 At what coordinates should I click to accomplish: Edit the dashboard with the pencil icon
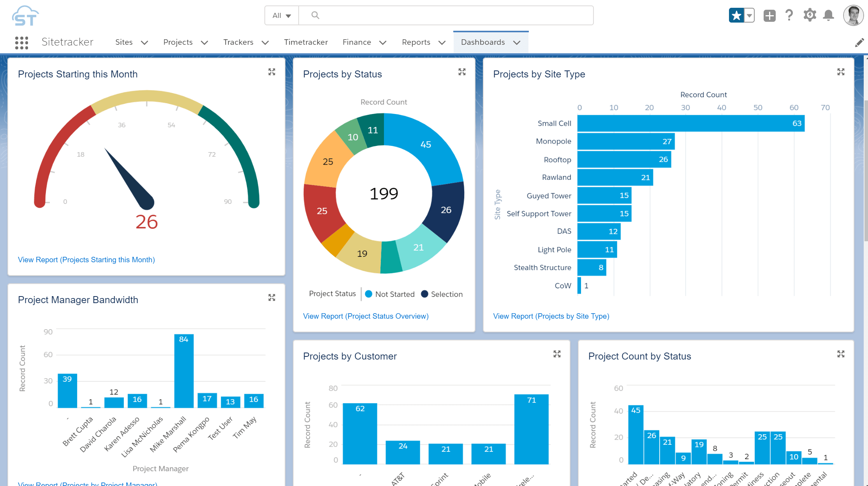859,42
